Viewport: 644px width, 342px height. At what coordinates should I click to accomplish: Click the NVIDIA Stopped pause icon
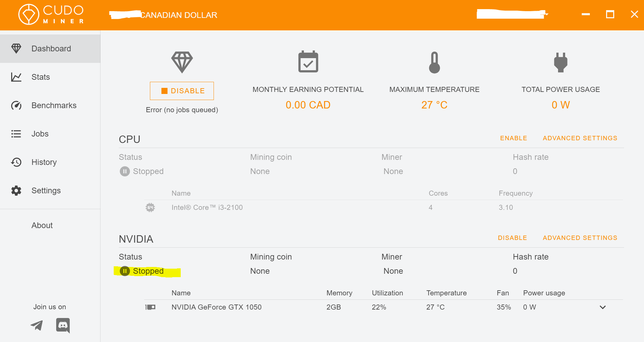pyautogui.click(x=125, y=271)
